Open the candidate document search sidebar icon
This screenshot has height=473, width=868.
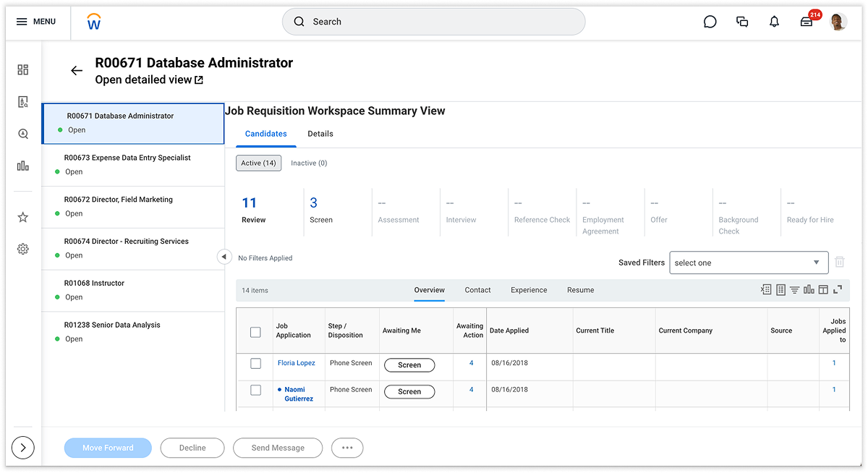pos(23,102)
